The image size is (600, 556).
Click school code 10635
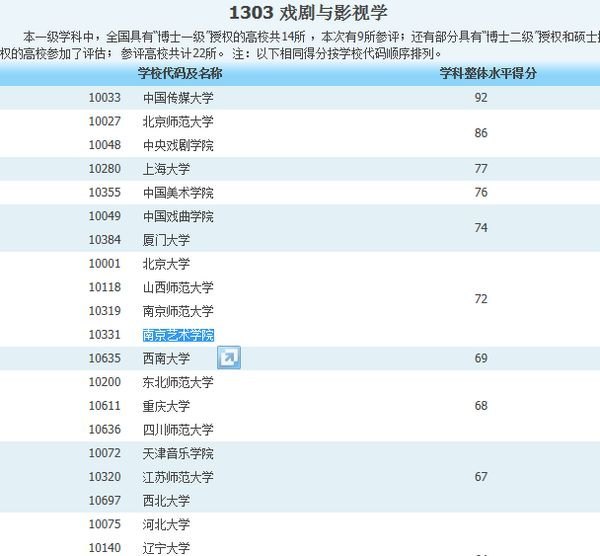[104, 358]
